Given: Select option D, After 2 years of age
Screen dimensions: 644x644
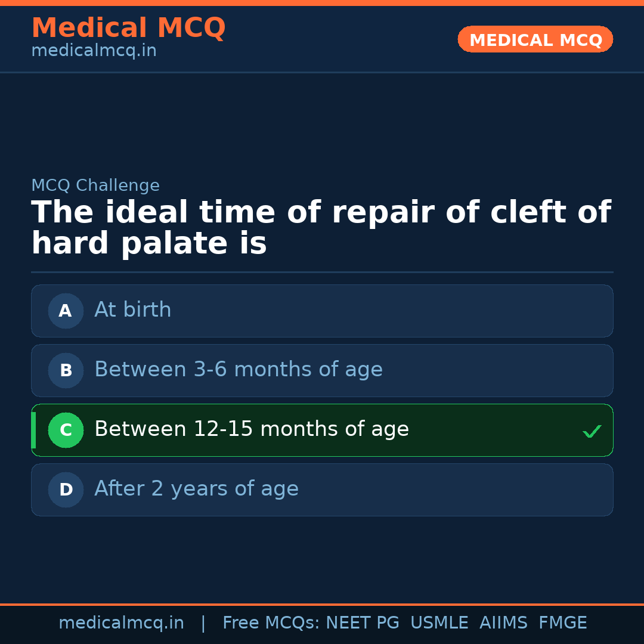Looking at the screenshot, I should (x=322, y=490).
